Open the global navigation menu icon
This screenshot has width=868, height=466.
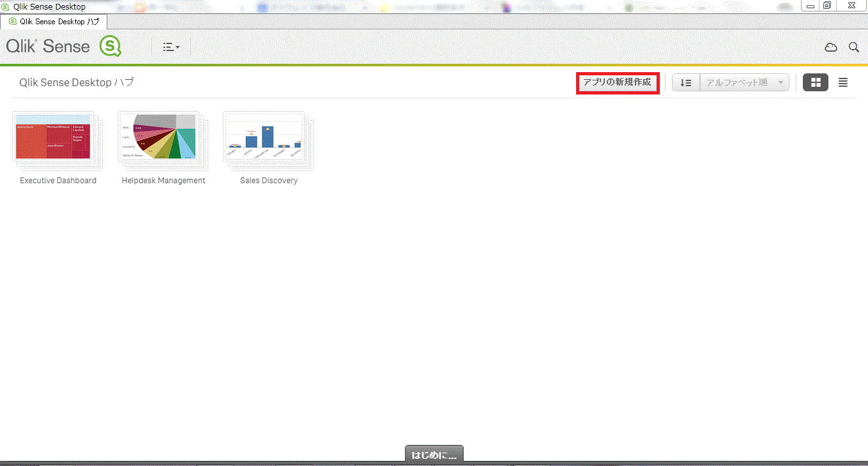[x=171, y=47]
